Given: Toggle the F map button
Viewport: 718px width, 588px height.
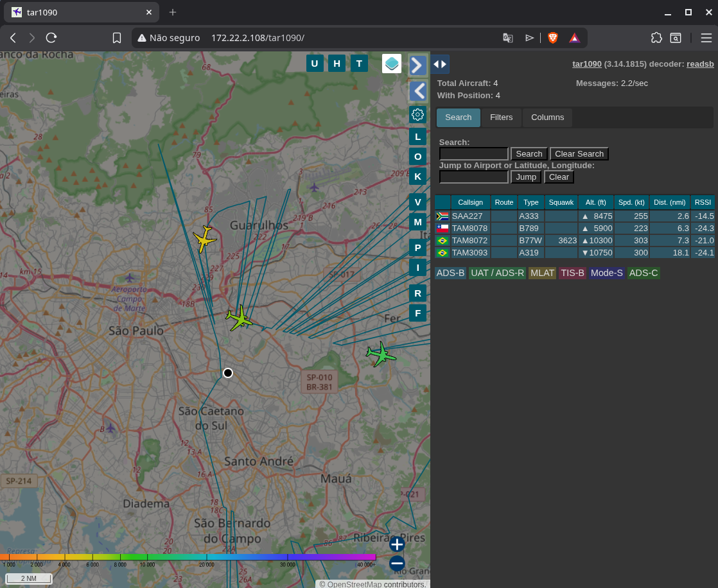Looking at the screenshot, I should coord(417,313).
